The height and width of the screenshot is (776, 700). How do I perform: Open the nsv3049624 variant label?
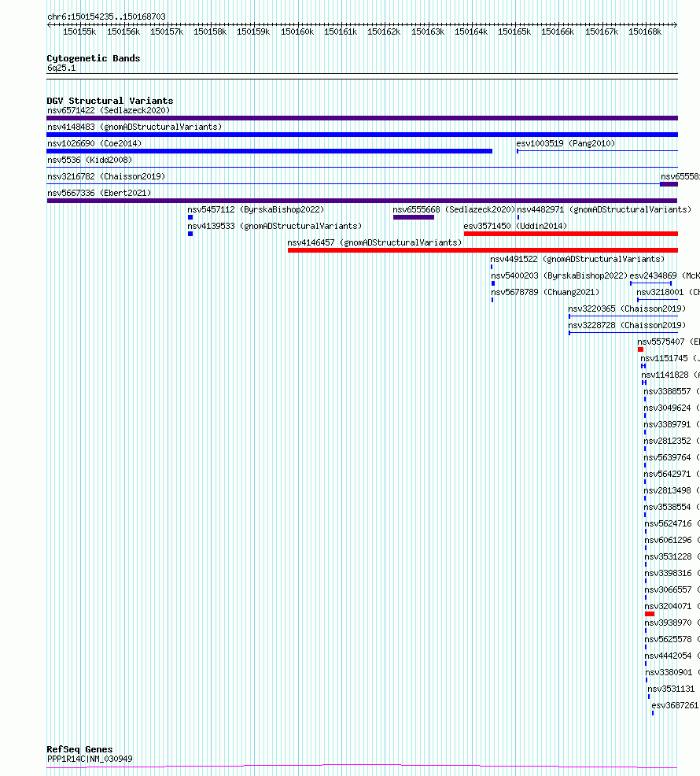672,408
